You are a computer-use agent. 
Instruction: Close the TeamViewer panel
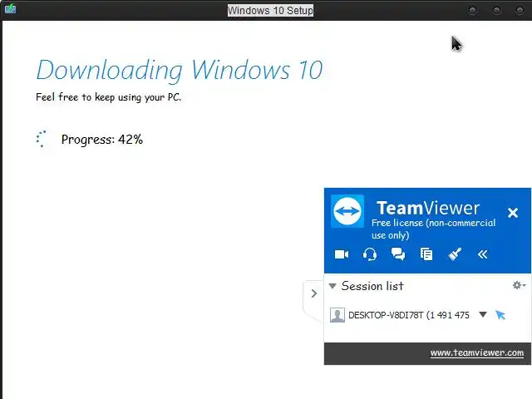[513, 213]
